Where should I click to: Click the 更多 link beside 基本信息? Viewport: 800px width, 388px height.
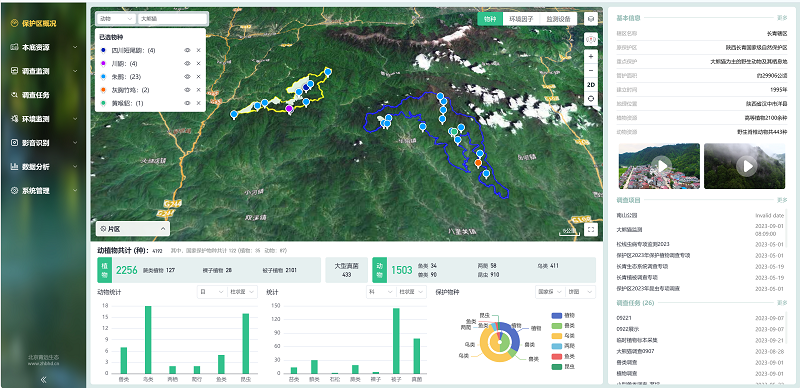(782, 18)
